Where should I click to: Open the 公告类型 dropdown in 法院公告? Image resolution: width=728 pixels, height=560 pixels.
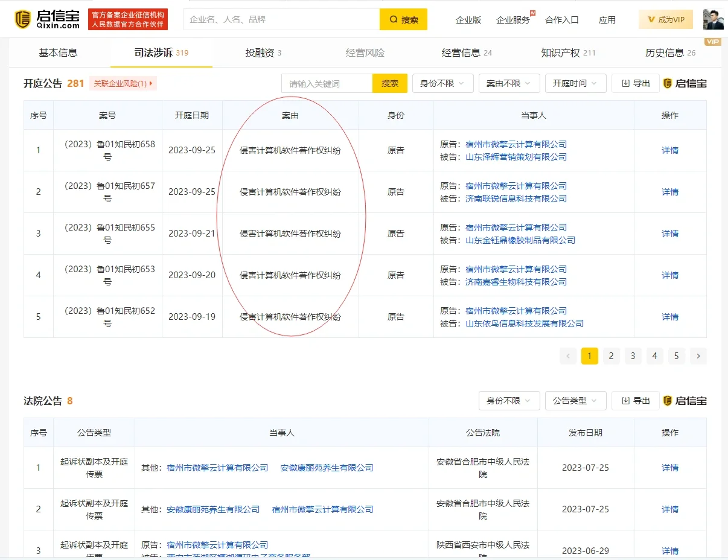pyautogui.click(x=575, y=400)
